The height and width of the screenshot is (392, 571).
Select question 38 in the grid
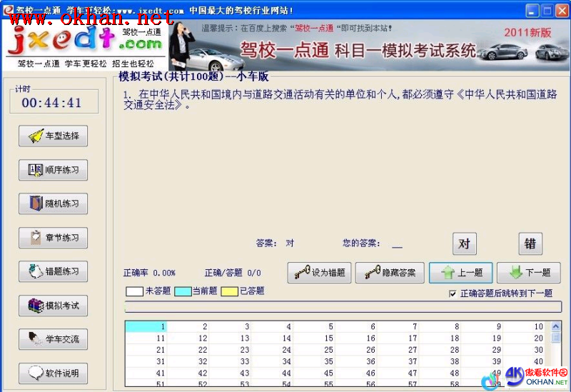[x=440, y=362]
